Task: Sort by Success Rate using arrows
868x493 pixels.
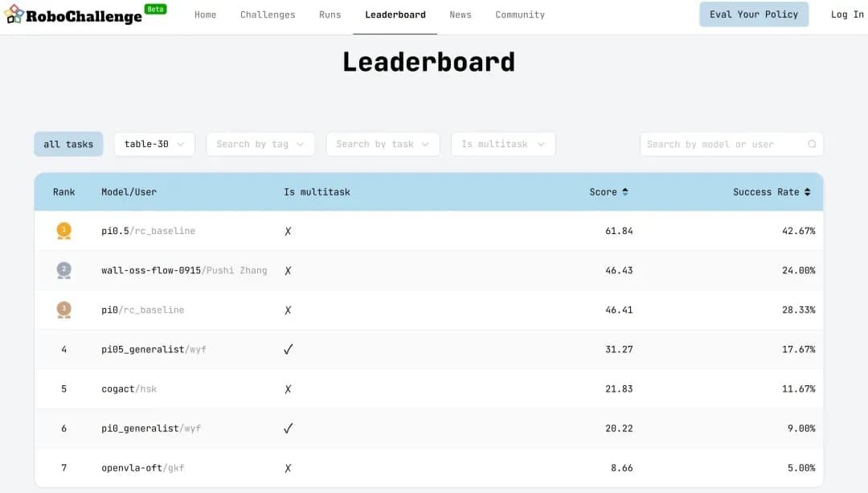Action: (x=807, y=192)
